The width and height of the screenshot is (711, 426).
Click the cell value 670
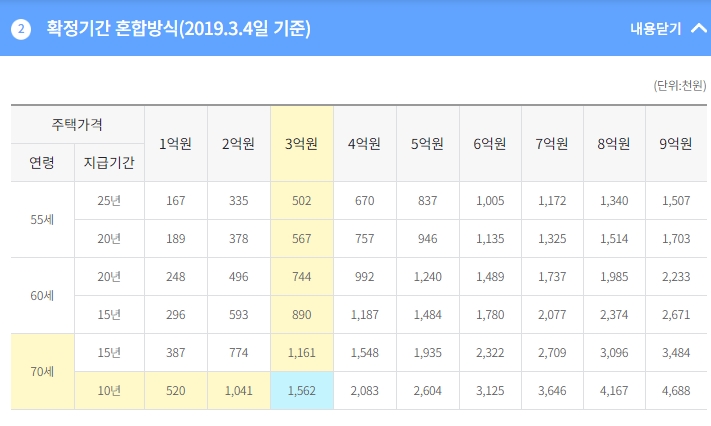point(365,201)
